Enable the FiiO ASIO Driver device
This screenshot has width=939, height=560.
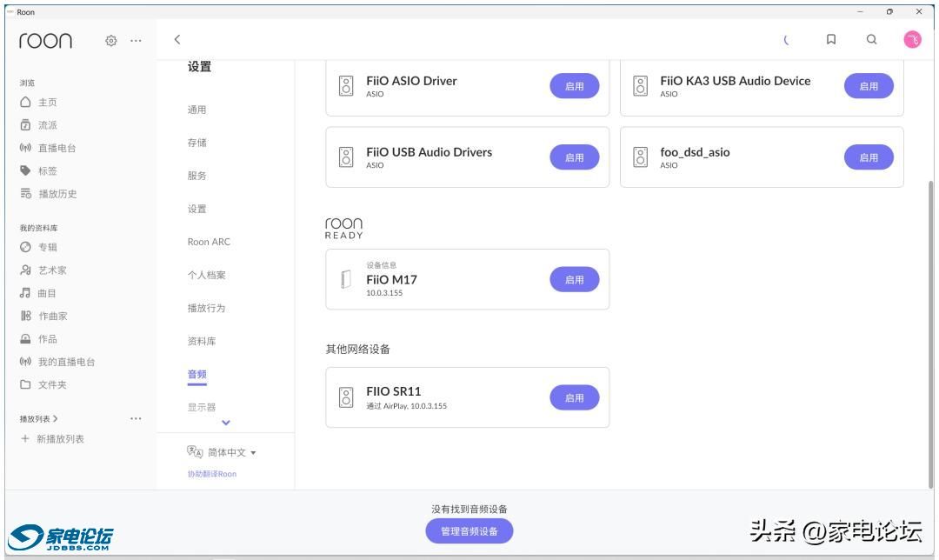point(575,86)
